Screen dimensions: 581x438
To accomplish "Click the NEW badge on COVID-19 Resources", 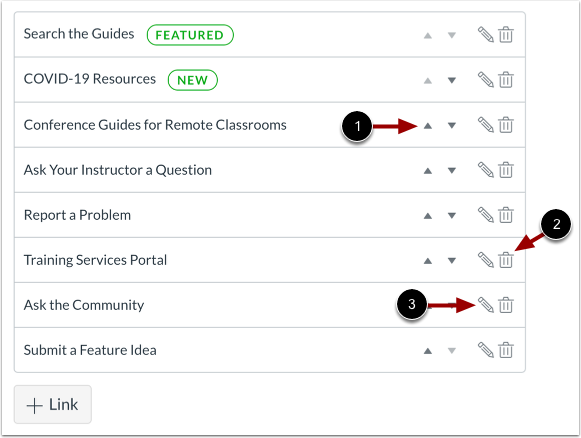I will click(x=193, y=80).
